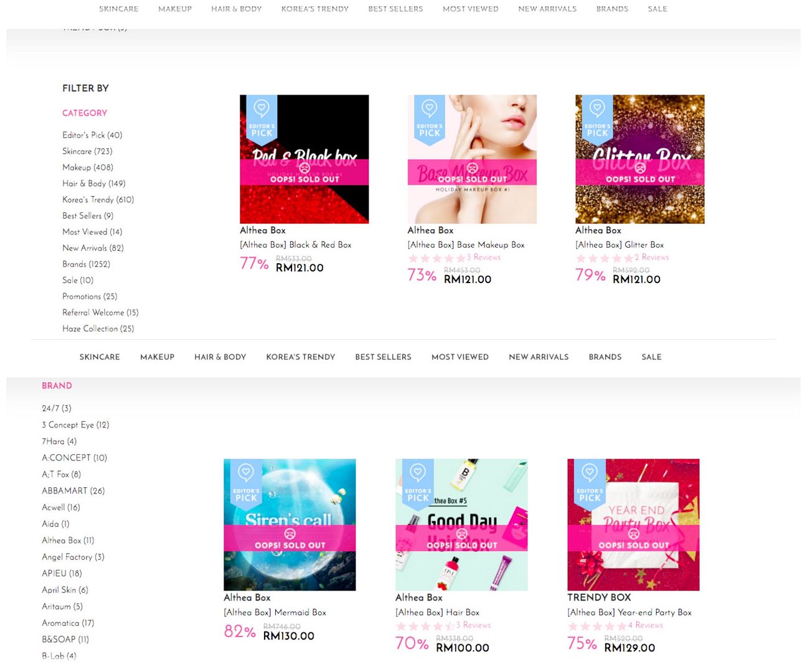Filter by New Arrivals (82) category
This screenshot has width=807, height=672.
pos(93,248)
